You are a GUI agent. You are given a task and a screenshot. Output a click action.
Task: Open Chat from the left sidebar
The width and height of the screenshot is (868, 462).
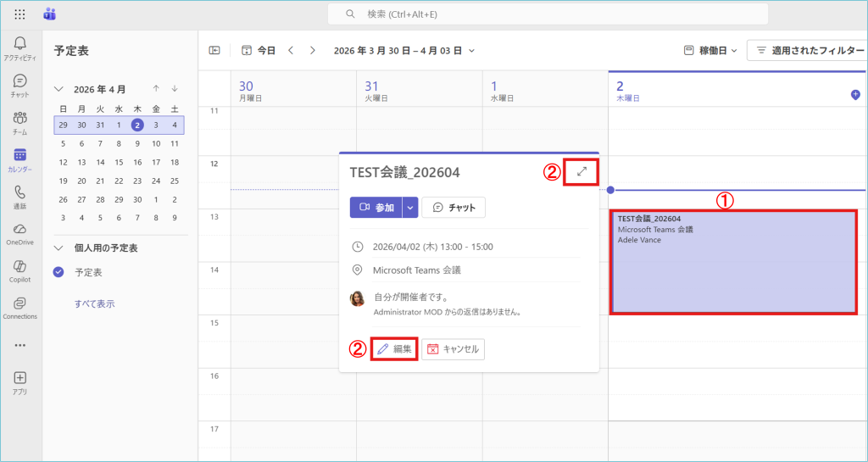[20, 85]
